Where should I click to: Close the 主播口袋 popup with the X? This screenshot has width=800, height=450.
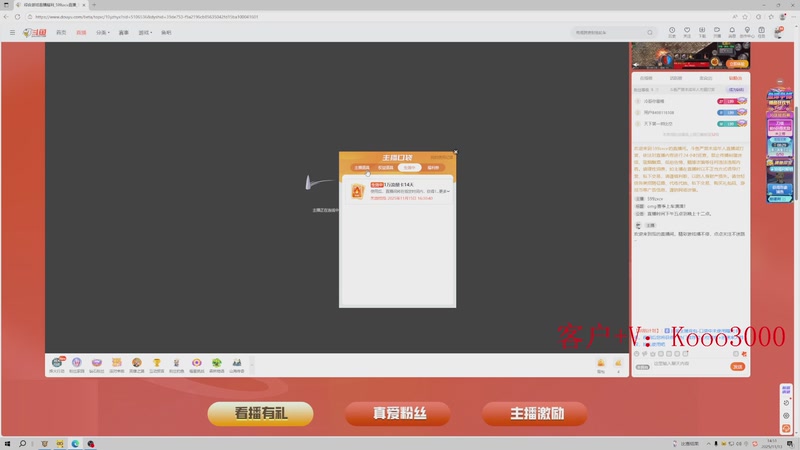(x=456, y=152)
